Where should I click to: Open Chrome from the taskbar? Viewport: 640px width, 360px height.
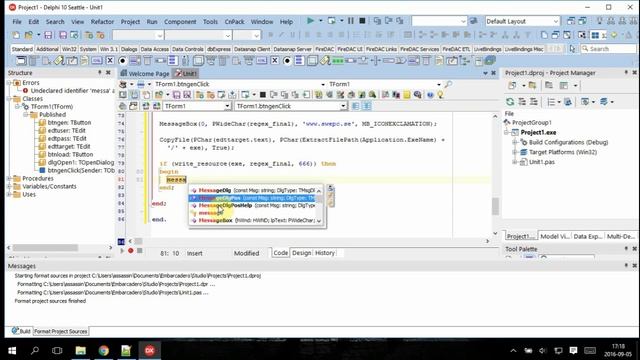(104, 350)
